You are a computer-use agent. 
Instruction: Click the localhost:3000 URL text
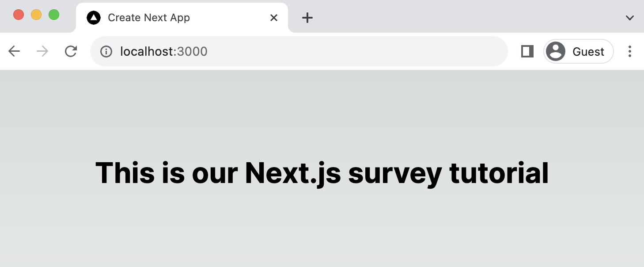click(164, 51)
